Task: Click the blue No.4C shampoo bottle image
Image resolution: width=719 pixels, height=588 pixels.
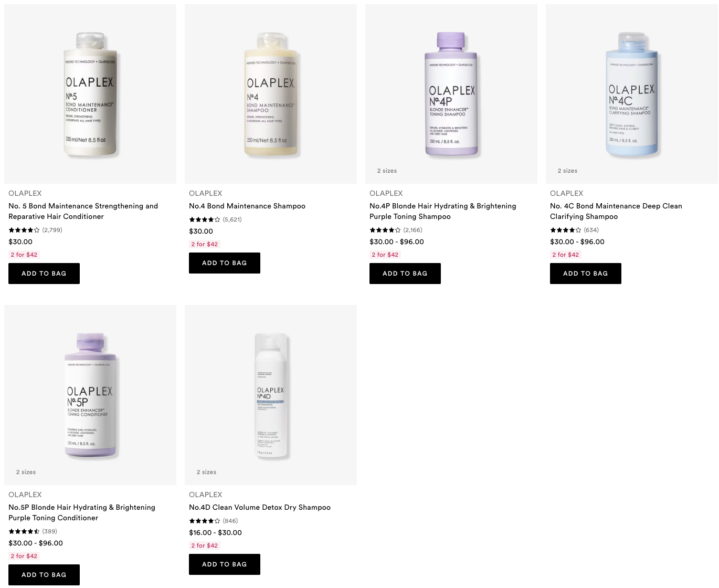Action: point(632,94)
